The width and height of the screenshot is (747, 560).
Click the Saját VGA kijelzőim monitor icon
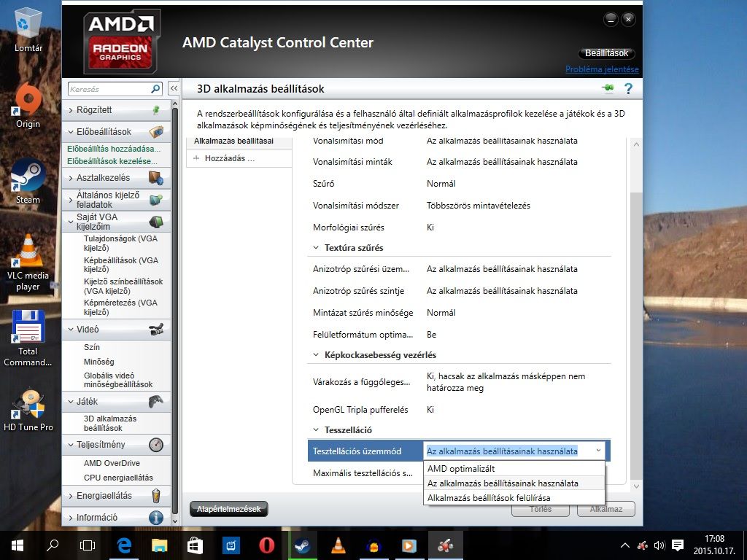tap(156, 222)
